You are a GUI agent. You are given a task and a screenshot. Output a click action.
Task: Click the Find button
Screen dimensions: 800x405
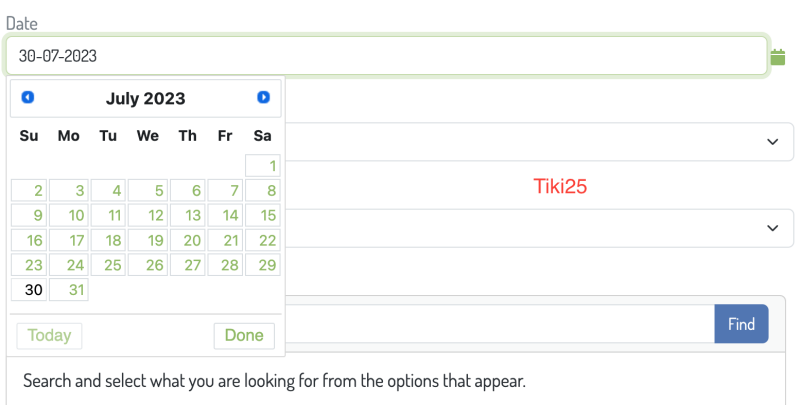click(741, 324)
